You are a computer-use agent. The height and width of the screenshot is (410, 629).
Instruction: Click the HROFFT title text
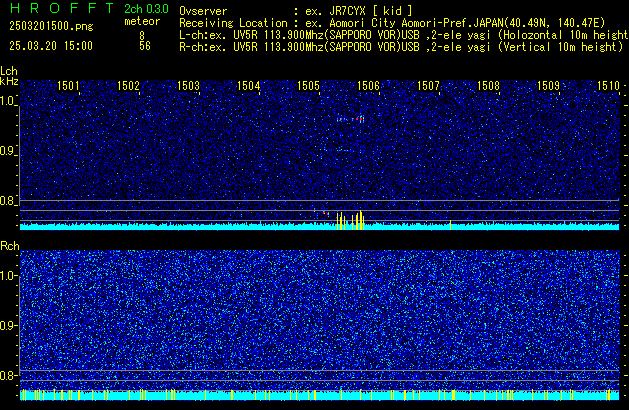[x=63, y=8]
